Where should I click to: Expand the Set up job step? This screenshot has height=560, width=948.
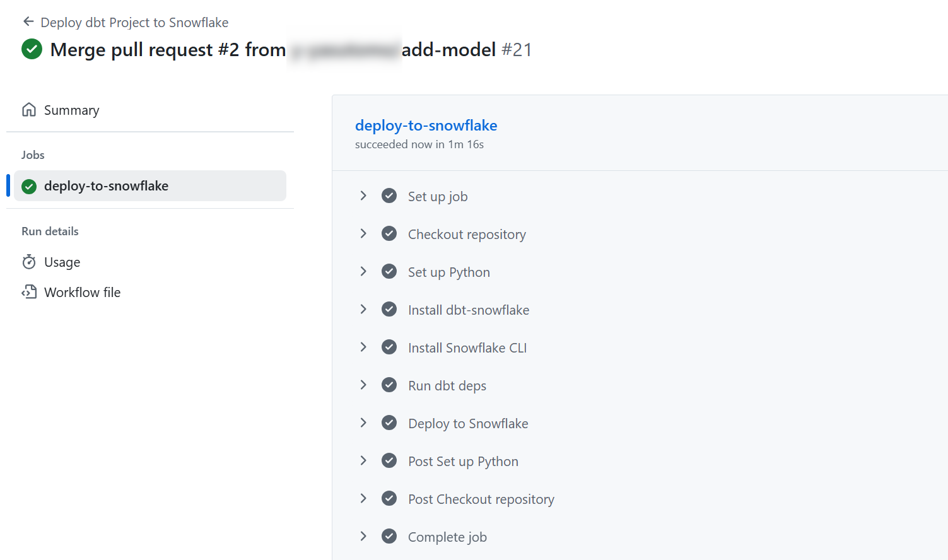pyautogui.click(x=363, y=196)
